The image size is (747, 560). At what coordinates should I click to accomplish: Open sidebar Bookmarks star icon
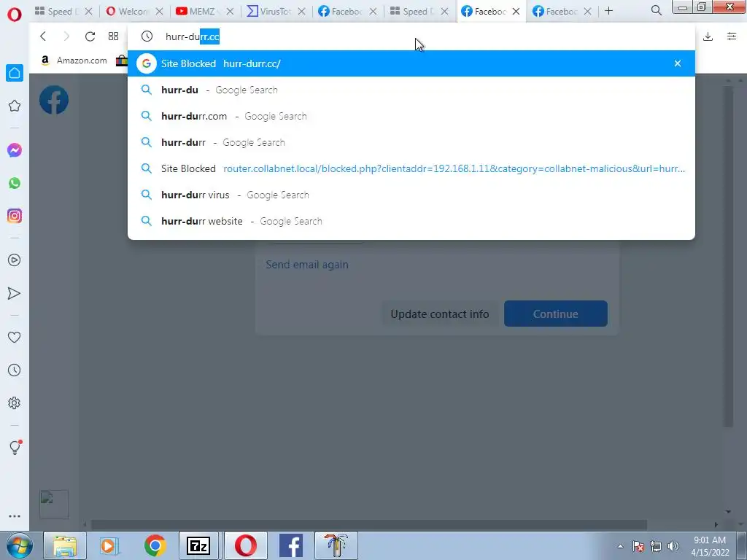[15, 106]
